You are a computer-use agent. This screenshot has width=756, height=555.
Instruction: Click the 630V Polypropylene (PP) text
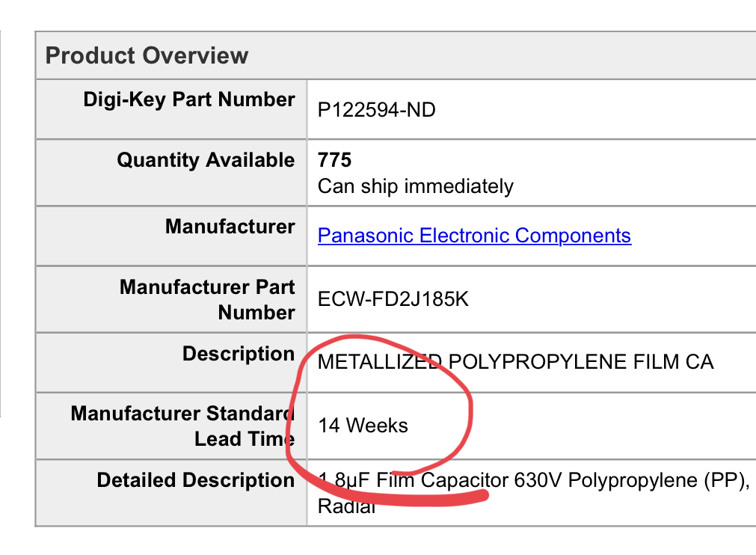pyautogui.click(x=632, y=480)
